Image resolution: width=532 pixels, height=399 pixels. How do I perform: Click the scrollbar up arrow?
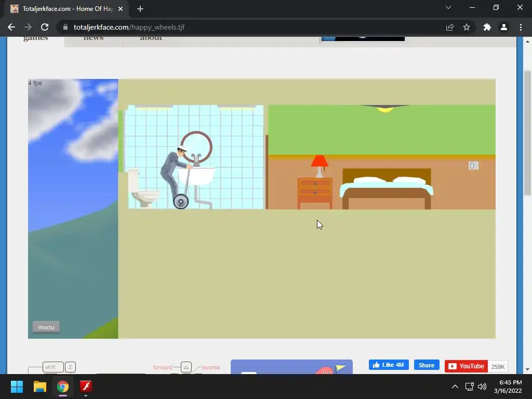coord(527,41)
